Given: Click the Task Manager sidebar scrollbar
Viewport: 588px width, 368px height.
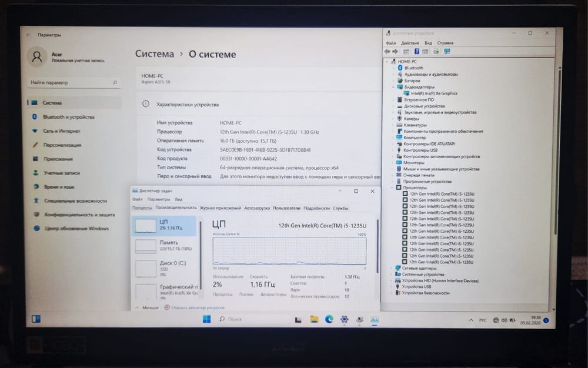Looking at the screenshot, I should click(x=201, y=255).
